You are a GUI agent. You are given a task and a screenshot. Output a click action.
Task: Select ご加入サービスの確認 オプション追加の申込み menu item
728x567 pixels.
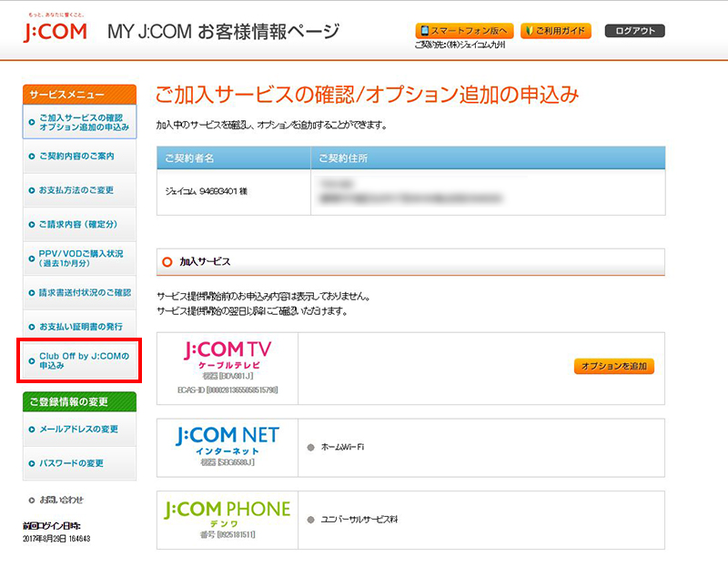click(x=79, y=122)
